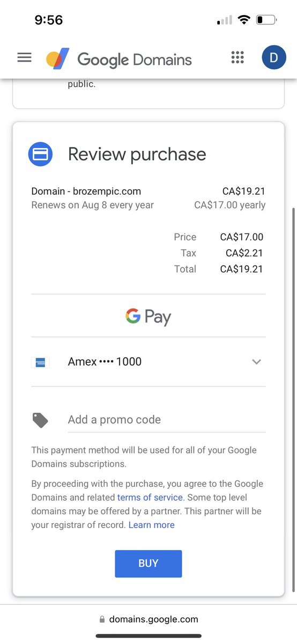Click the Add a promo code field
The height and width of the screenshot is (644, 297).
click(x=166, y=420)
